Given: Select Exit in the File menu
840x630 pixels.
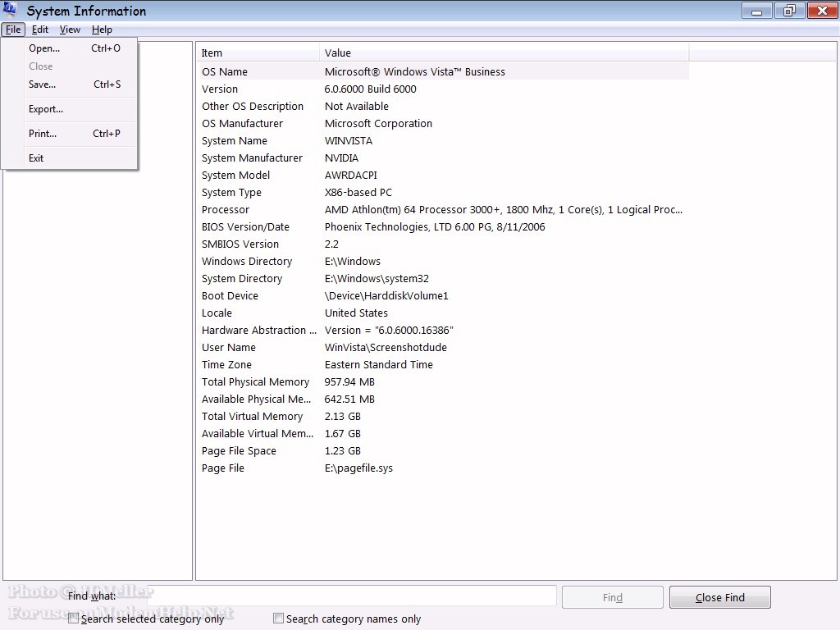Looking at the screenshot, I should 75,158.
